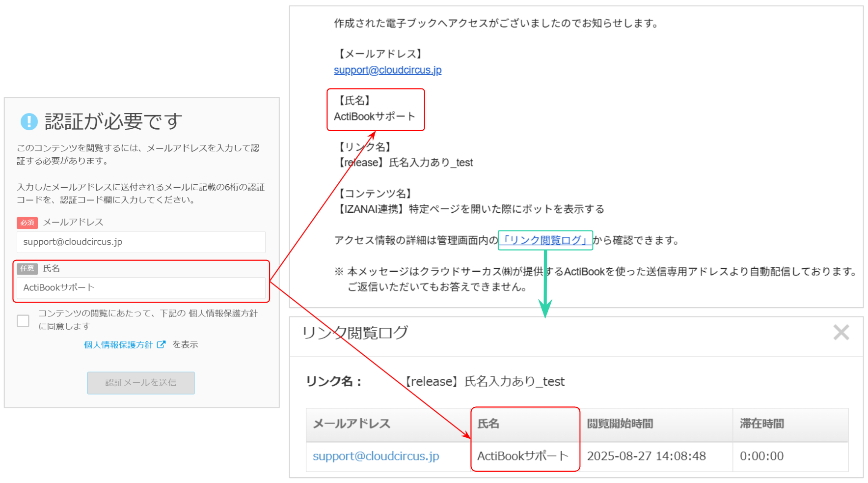Close the リンク閲覧ログ dialog
The image size is (868, 483).
[841, 333]
